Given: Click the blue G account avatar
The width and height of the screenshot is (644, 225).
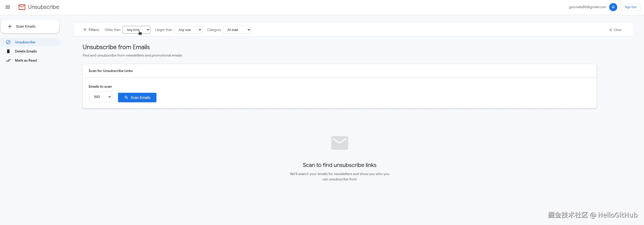Looking at the screenshot, I should point(613,7).
